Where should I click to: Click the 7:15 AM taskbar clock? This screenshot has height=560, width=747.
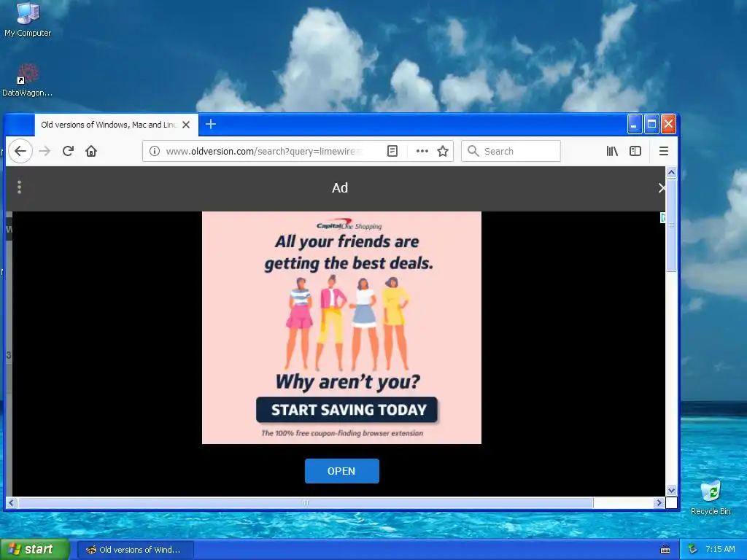tap(720, 549)
